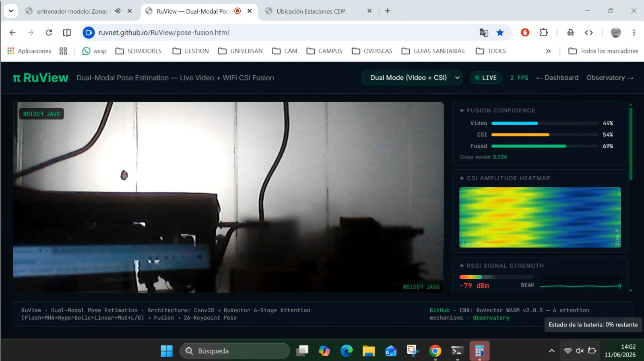Open the split view icon beside reload
644x361 pixels.
point(67,33)
